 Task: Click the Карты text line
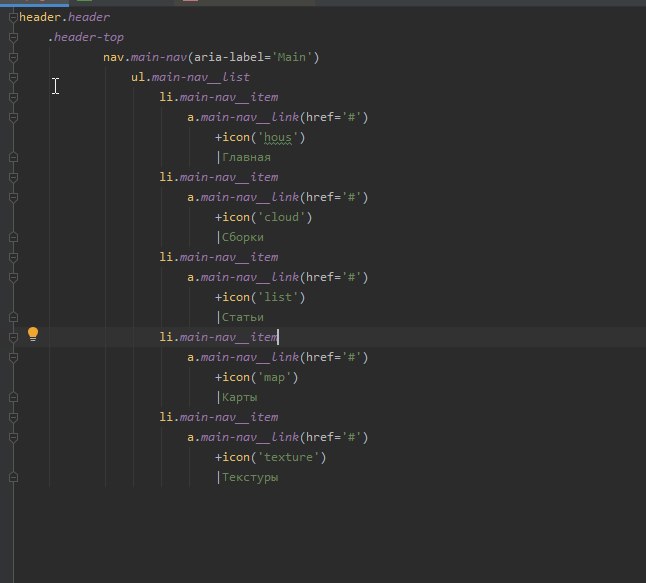click(x=238, y=398)
